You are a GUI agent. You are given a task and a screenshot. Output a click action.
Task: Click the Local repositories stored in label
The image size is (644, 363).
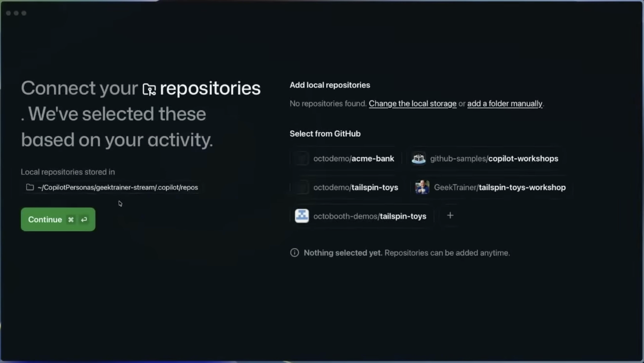coord(68,172)
